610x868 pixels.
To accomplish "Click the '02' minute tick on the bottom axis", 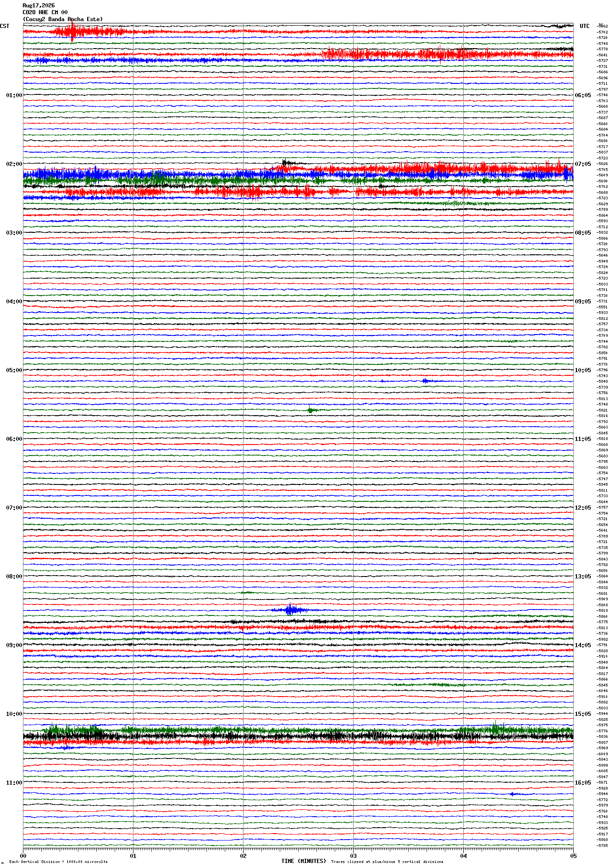I will [x=243, y=856].
